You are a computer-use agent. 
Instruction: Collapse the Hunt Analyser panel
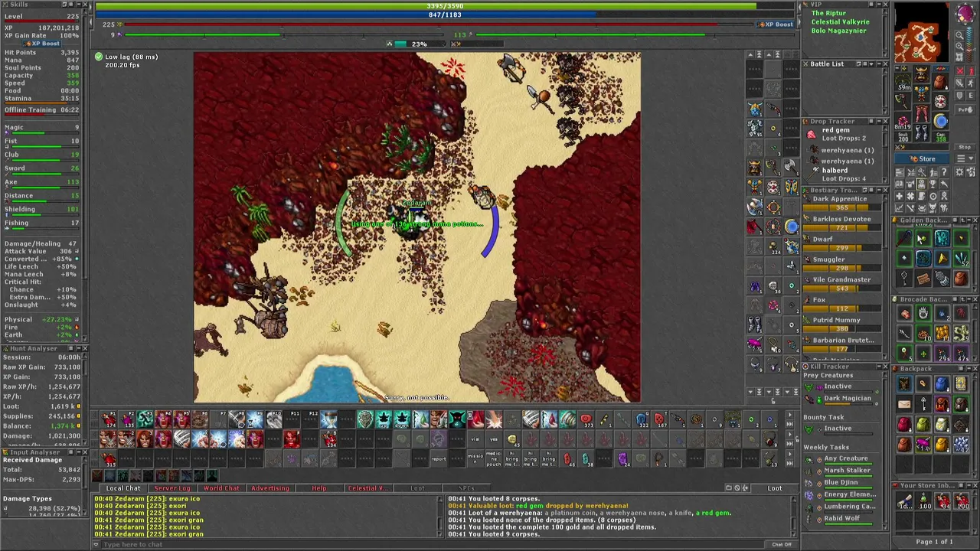point(79,348)
